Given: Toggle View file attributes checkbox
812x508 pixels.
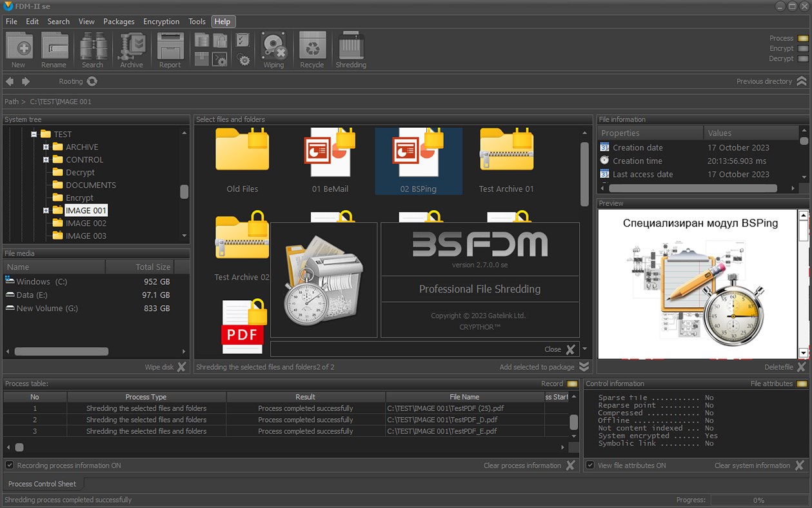Looking at the screenshot, I should 590,465.
